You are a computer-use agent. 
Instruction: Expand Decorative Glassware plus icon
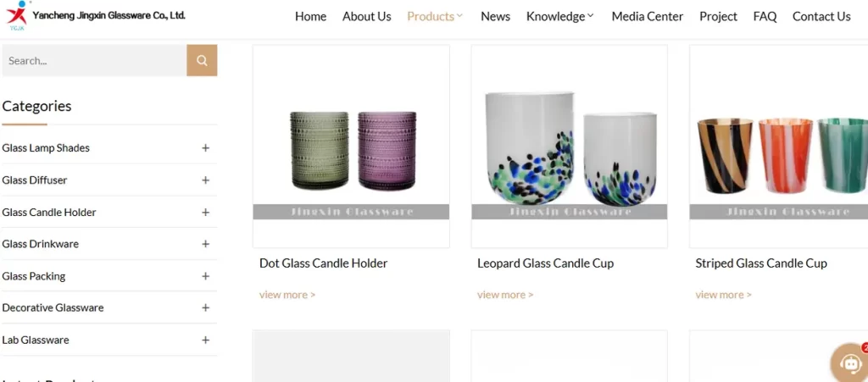pyautogui.click(x=205, y=307)
